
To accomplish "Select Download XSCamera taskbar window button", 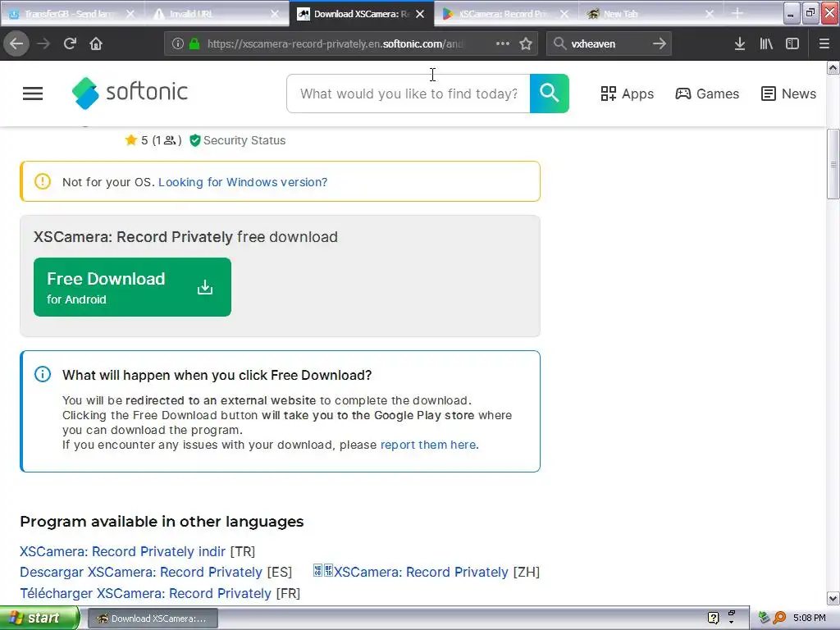I will click(153, 619).
